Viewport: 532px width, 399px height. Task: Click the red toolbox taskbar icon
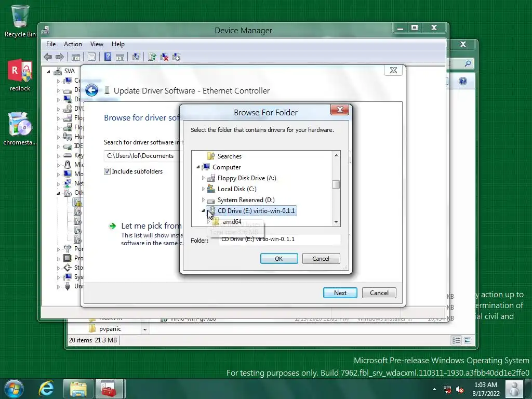point(109,389)
